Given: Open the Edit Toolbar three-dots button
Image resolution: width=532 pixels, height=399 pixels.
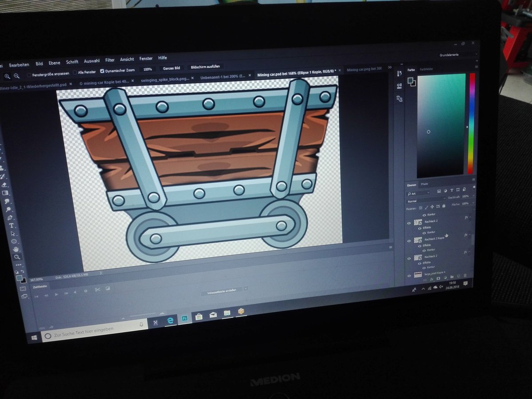Looking at the screenshot, I should (x=18, y=265).
